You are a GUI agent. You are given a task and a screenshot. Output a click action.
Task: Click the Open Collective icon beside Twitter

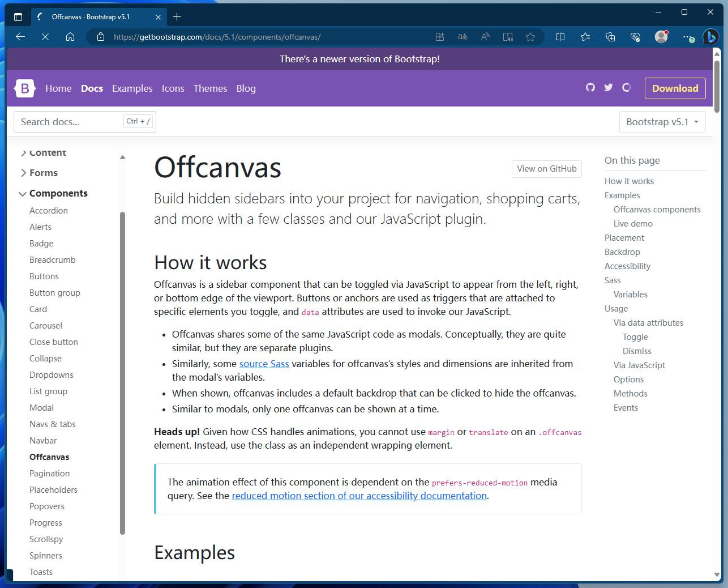pyautogui.click(x=626, y=88)
